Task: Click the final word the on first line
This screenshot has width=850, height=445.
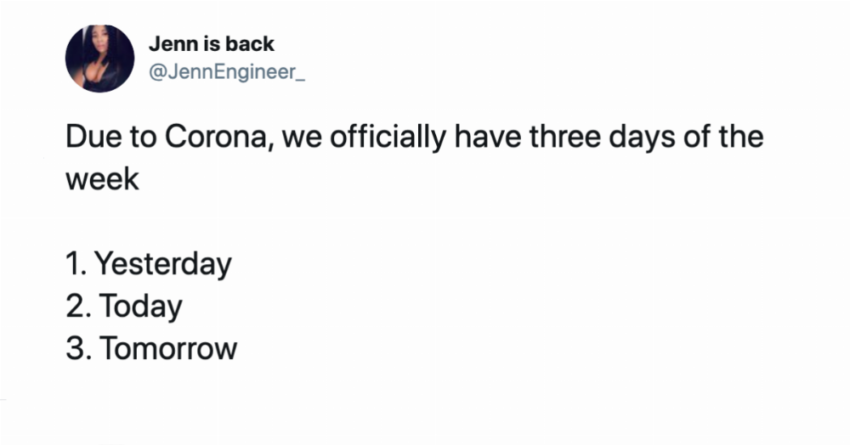Action: click(x=741, y=136)
